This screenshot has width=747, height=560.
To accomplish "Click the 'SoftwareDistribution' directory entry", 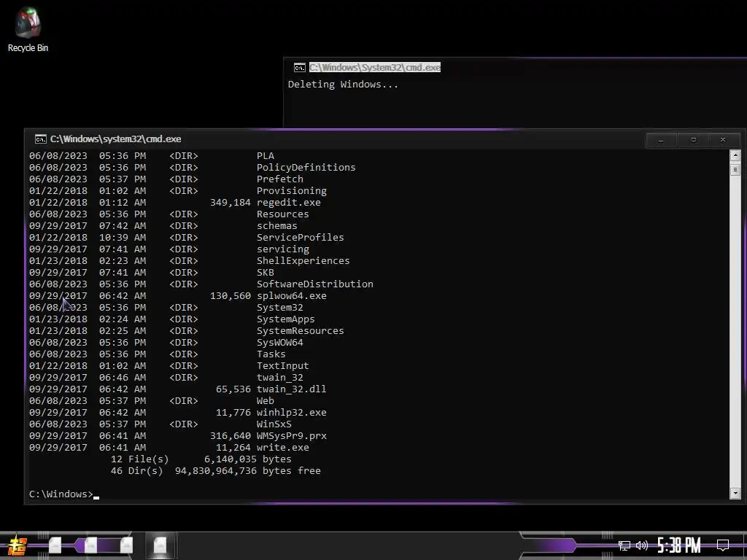I will click(x=315, y=284).
